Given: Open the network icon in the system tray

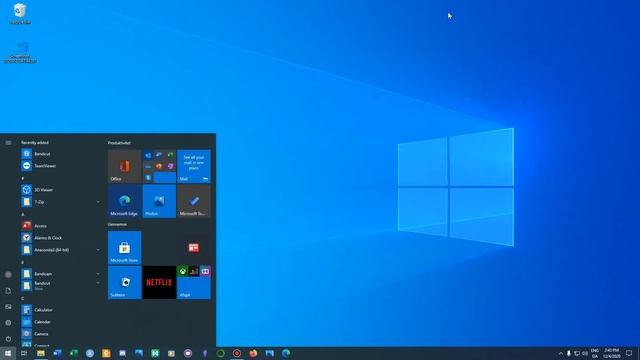Looking at the screenshot, I should click(x=577, y=353).
